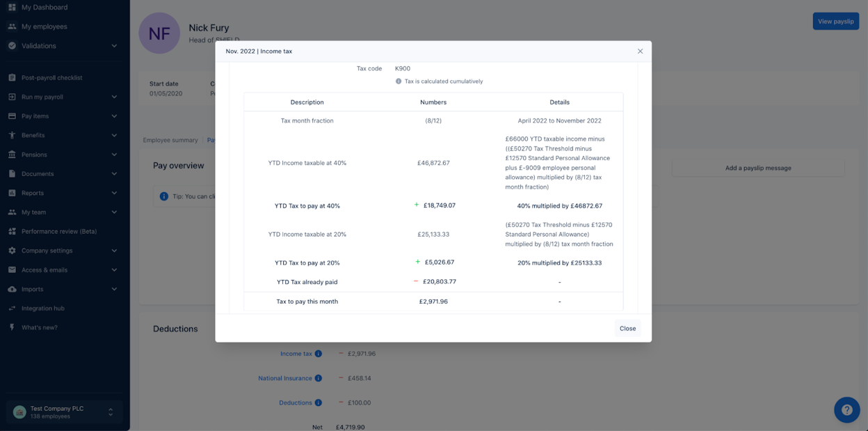The height and width of the screenshot is (431, 868).
Task: Click the Imports cloud upload icon
Action: (12, 289)
